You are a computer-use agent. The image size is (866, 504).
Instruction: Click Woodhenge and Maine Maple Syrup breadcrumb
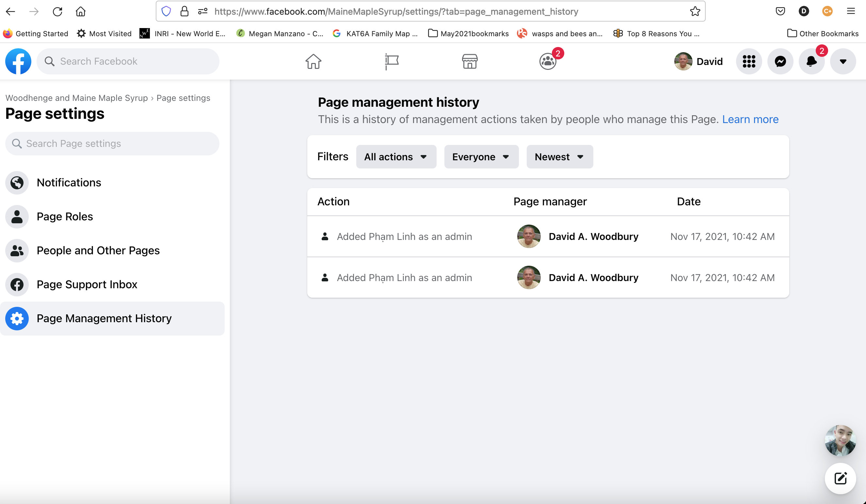coord(76,98)
